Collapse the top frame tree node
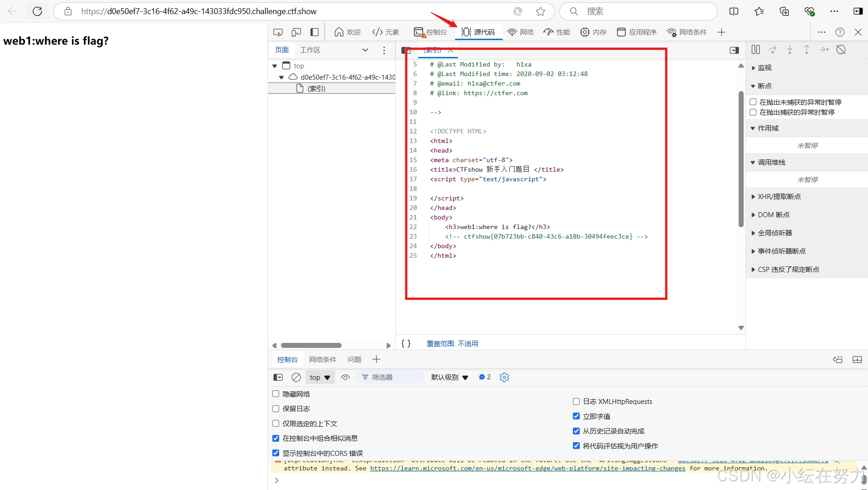 coord(275,66)
